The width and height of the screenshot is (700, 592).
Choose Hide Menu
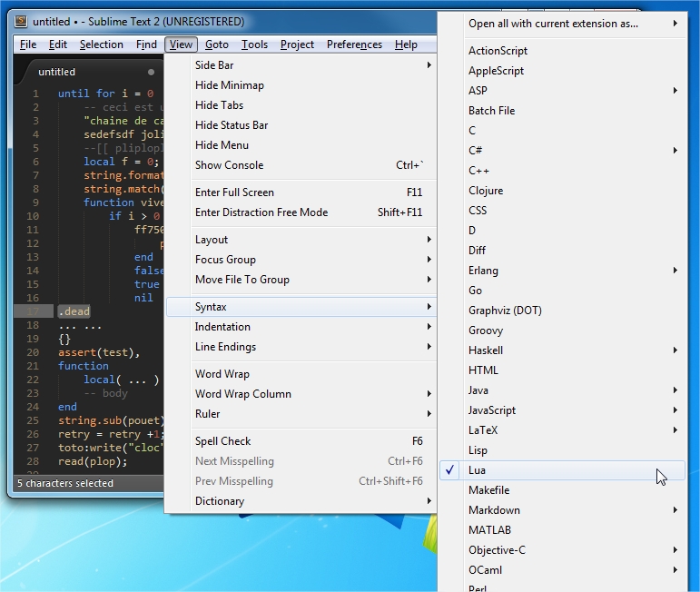(301, 145)
